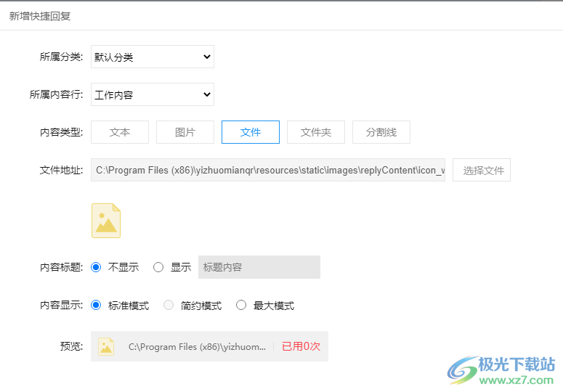Open the 所属分类 dropdown showing 默认分类
This screenshot has height=392, width=563.
(x=153, y=57)
